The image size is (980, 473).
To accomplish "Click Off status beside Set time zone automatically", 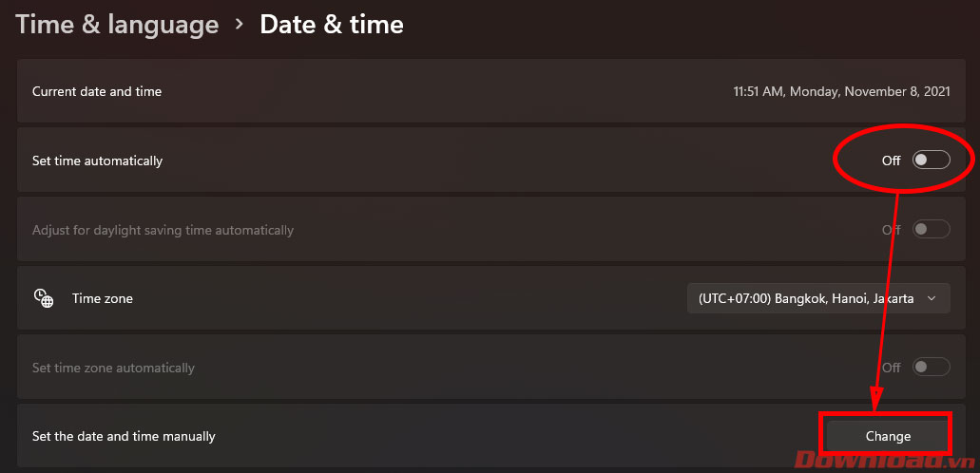I will (x=891, y=368).
